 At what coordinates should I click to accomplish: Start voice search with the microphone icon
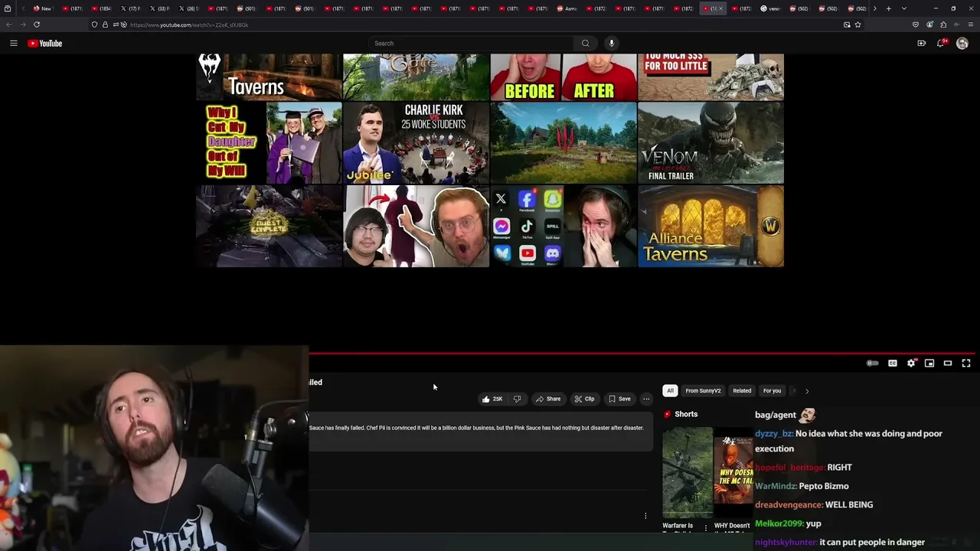611,44
